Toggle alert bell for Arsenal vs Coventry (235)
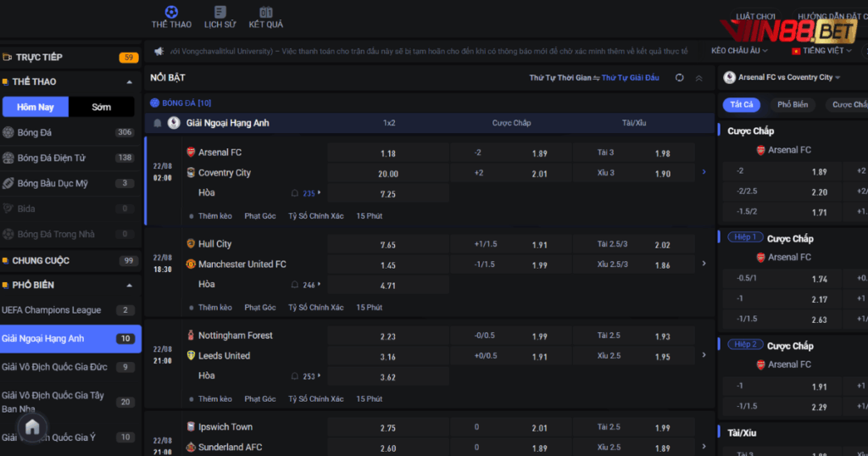Viewport: 868px width, 456px height. pyautogui.click(x=295, y=193)
